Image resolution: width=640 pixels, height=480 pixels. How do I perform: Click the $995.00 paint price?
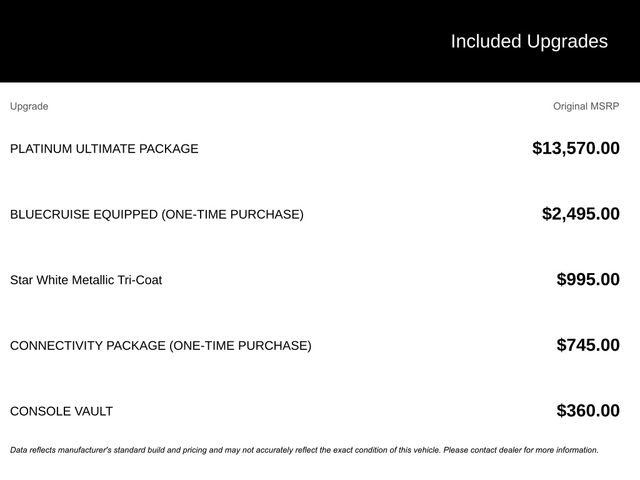click(x=588, y=280)
